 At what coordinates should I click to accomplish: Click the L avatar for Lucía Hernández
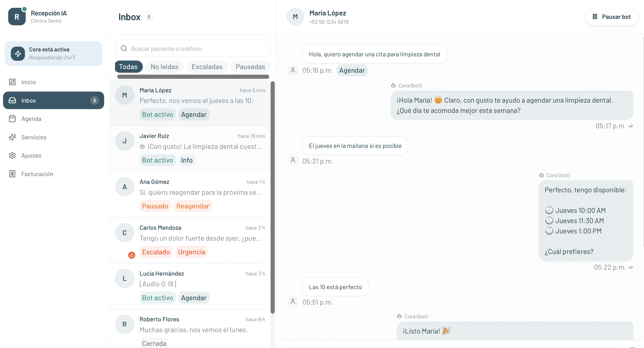(125, 279)
